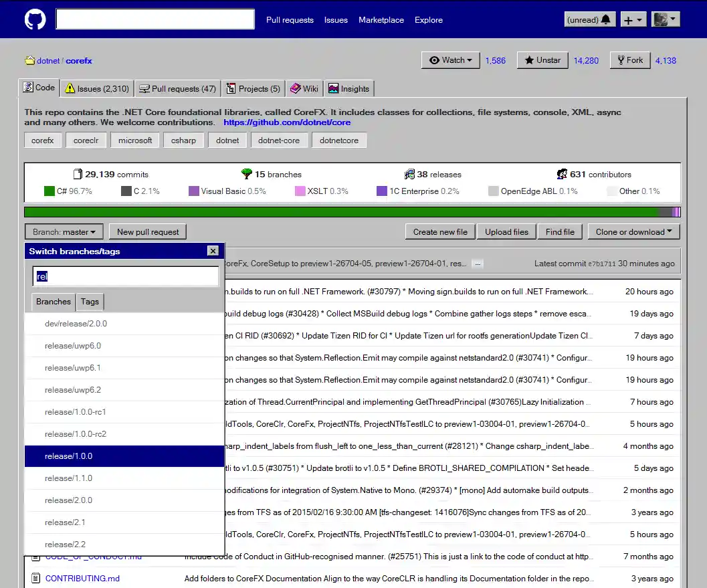Open the Marketplace menu item
The height and width of the screenshot is (588, 707).
tap(381, 20)
